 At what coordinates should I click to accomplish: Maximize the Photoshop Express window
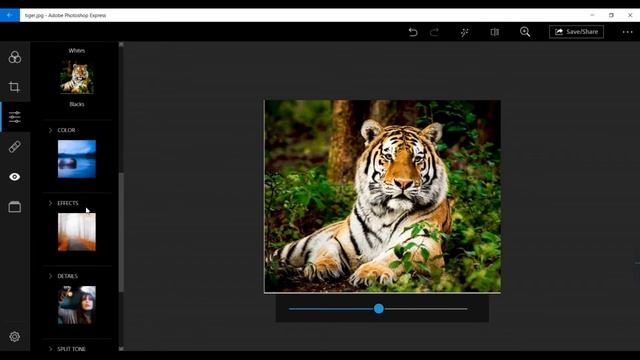tap(611, 15)
